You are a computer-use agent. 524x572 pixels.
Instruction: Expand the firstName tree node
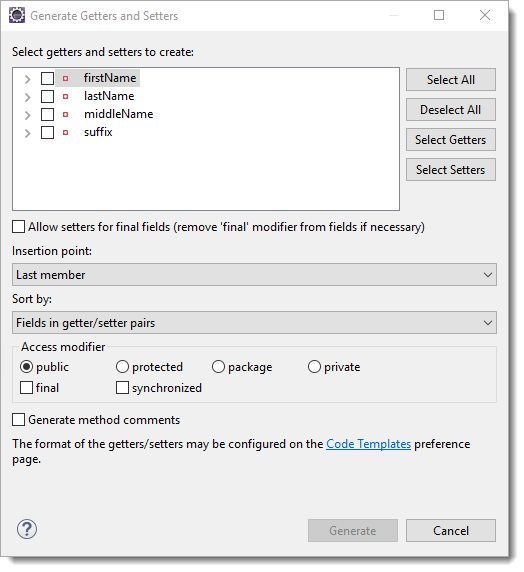(28, 79)
